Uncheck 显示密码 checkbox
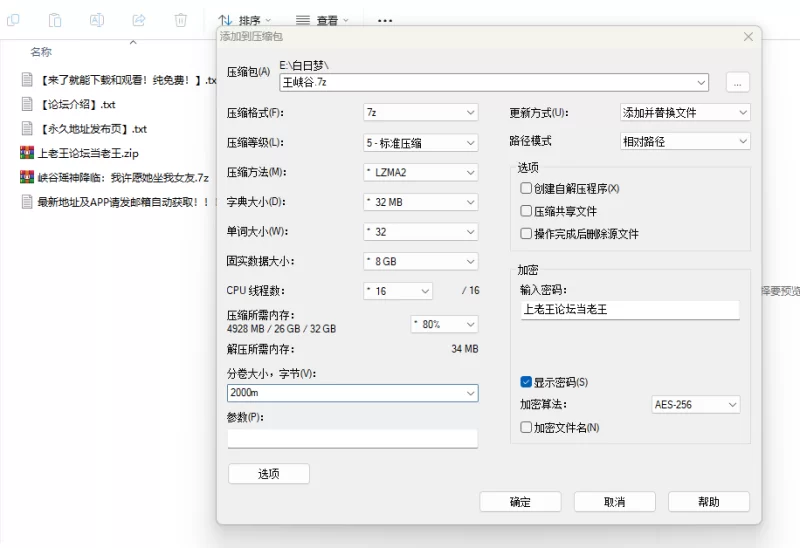The image size is (800, 548). 526,382
